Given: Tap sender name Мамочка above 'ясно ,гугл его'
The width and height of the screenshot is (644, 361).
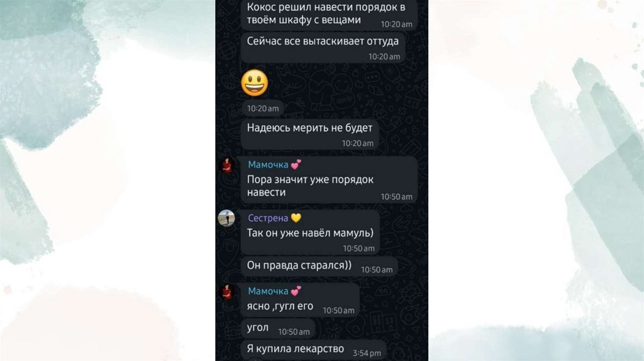Looking at the screenshot, I should [268, 291].
